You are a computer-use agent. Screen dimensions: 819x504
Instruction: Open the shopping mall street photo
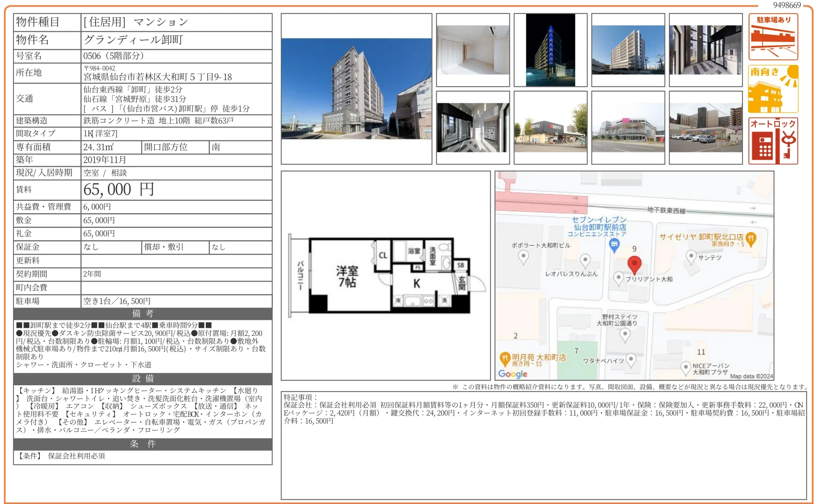pyautogui.click(x=628, y=127)
